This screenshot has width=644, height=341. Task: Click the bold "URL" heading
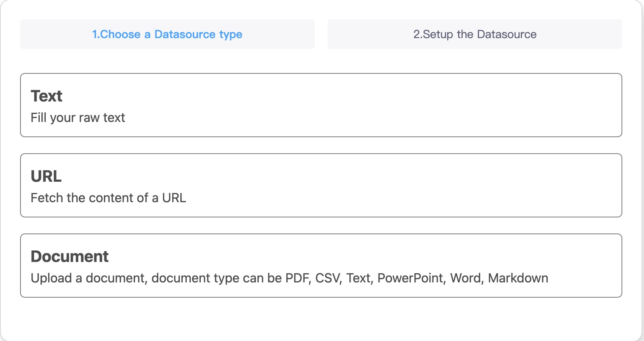46,177
